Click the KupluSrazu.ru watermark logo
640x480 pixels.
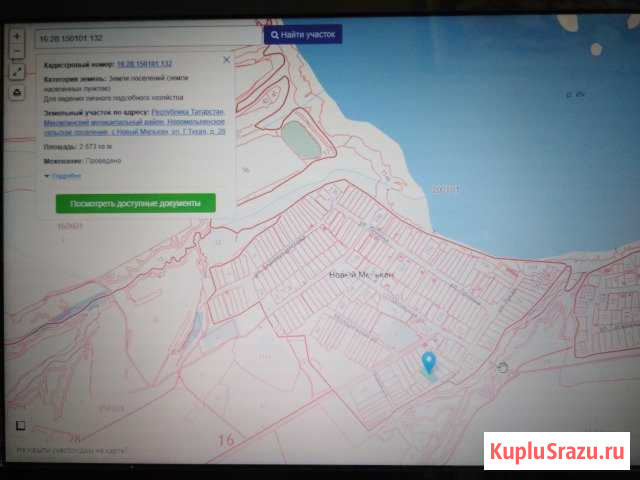(x=558, y=447)
